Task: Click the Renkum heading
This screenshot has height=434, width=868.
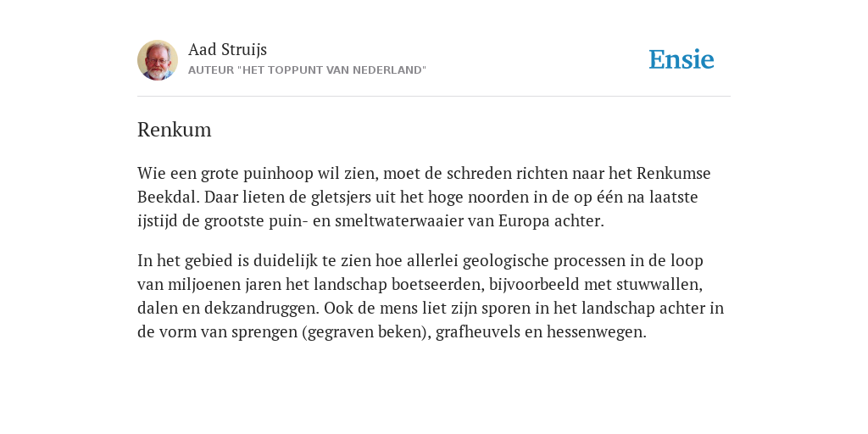Action: [x=175, y=130]
